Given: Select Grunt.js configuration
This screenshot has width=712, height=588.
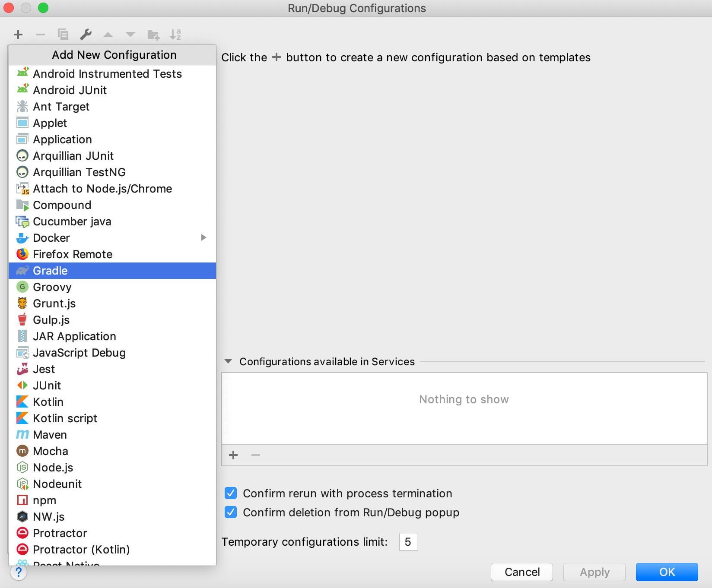Looking at the screenshot, I should [x=112, y=303].
